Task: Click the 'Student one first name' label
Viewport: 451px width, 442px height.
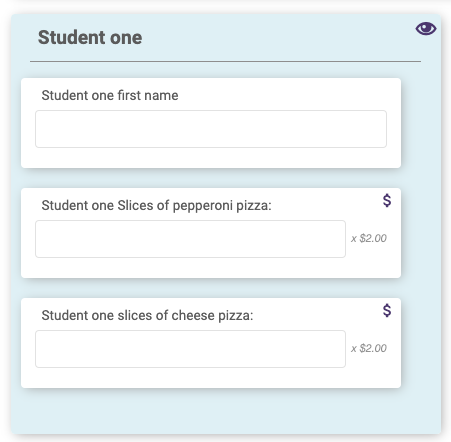Action: point(110,95)
